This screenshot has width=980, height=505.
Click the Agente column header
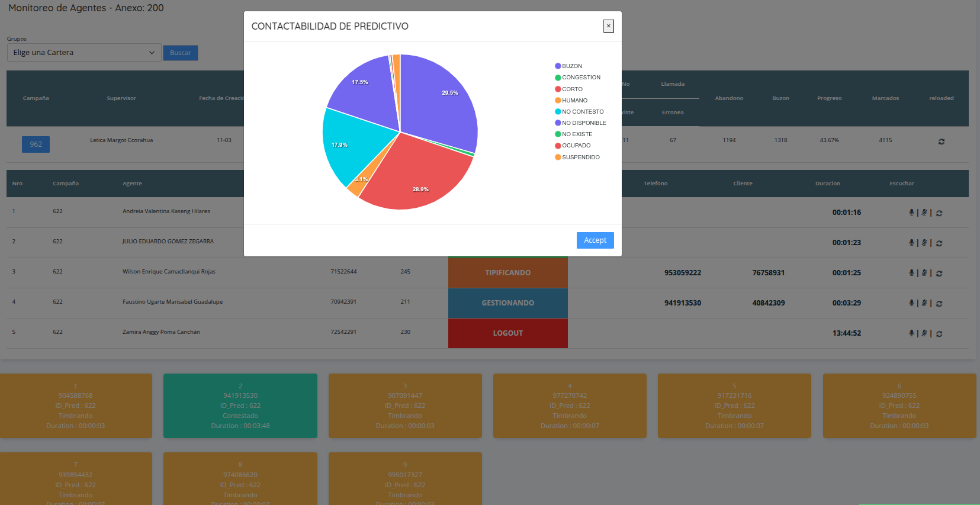[x=132, y=184]
